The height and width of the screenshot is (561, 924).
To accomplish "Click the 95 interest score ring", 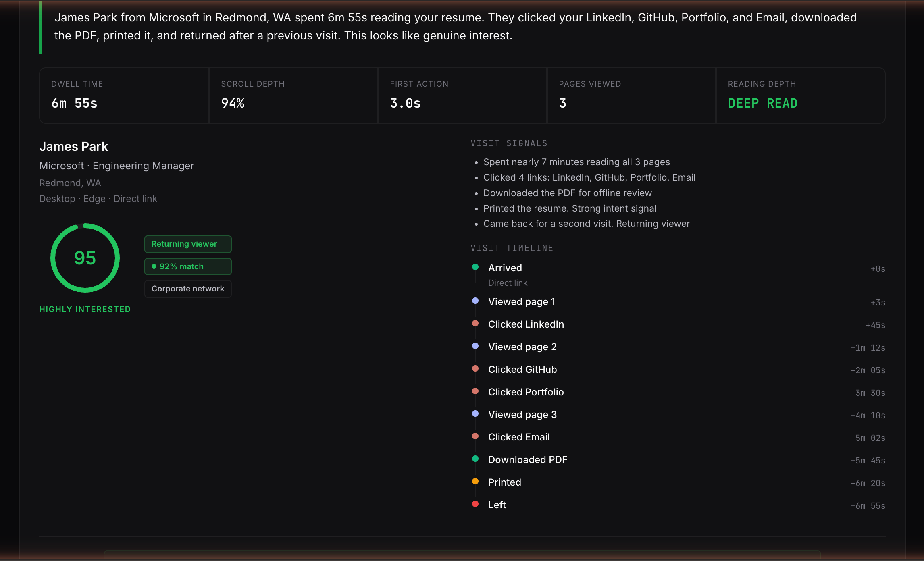I will tap(85, 258).
